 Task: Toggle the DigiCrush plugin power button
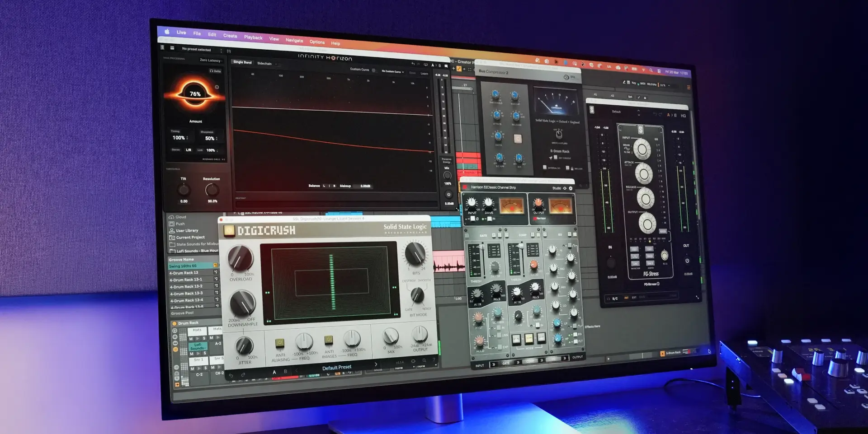click(x=230, y=231)
